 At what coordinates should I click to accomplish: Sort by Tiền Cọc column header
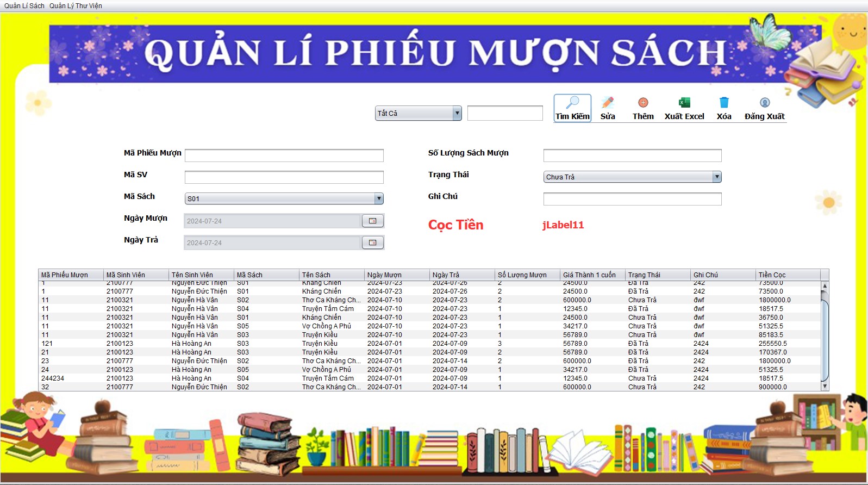(788, 275)
